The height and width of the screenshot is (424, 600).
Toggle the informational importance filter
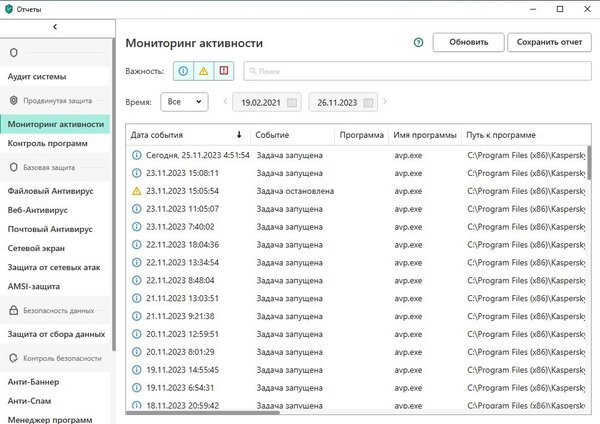click(183, 71)
